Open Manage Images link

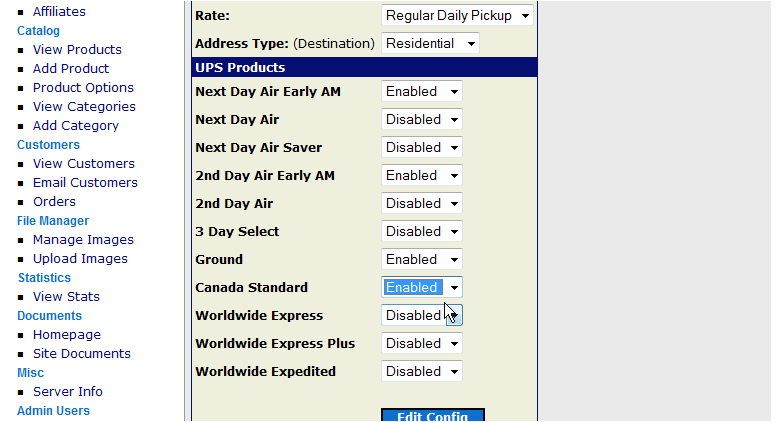pos(83,239)
